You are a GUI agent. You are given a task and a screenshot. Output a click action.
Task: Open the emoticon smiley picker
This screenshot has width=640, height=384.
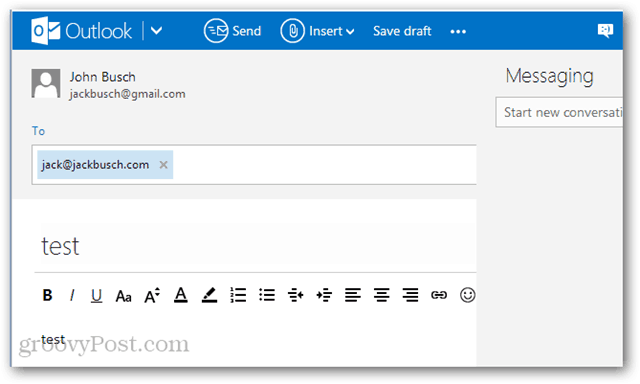[x=467, y=295]
